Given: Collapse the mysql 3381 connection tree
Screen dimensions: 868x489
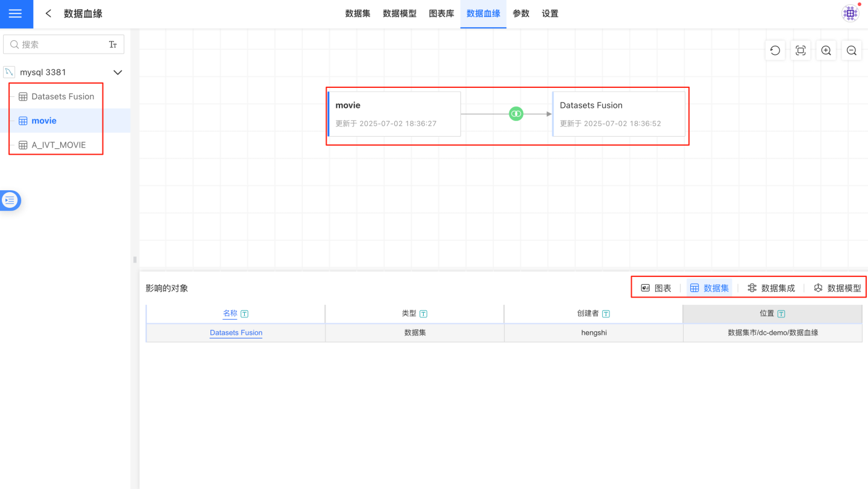Looking at the screenshot, I should click(x=118, y=72).
